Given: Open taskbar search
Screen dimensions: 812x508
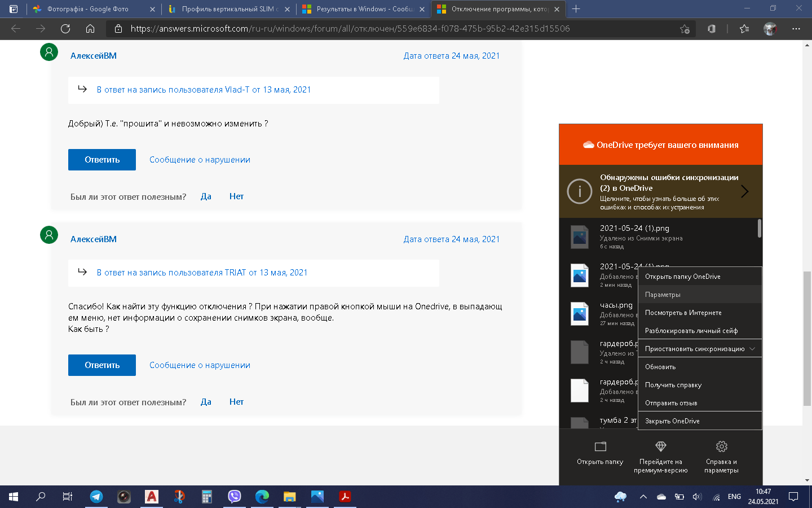Looking at the screenshot, I should point(41,497).
